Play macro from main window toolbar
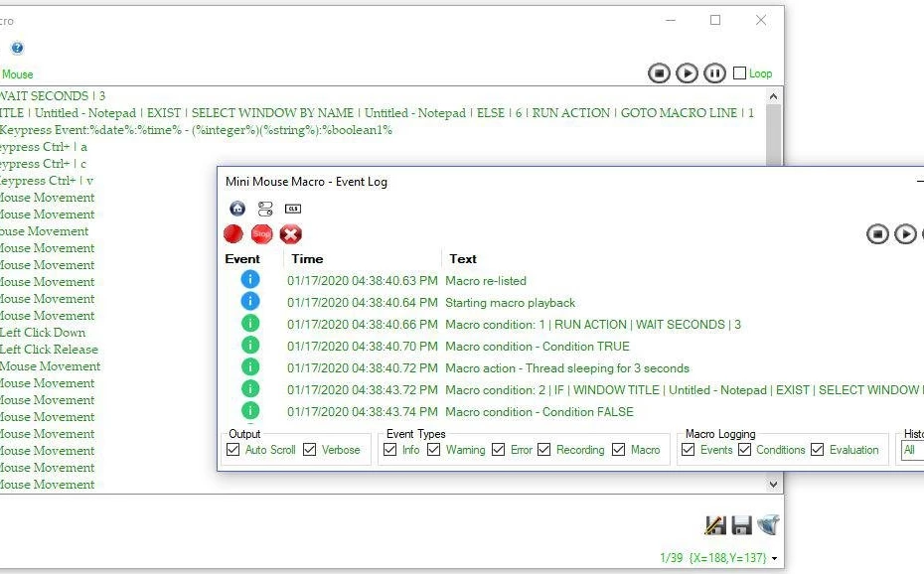The width and height of the screenshot is (924, 574). point(687,73)
